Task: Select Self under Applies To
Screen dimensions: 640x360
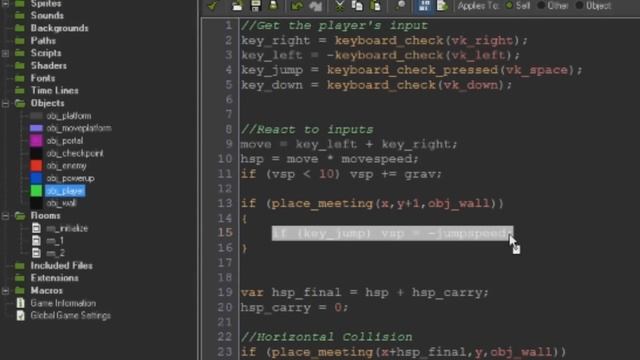Action: click(518, 6)
